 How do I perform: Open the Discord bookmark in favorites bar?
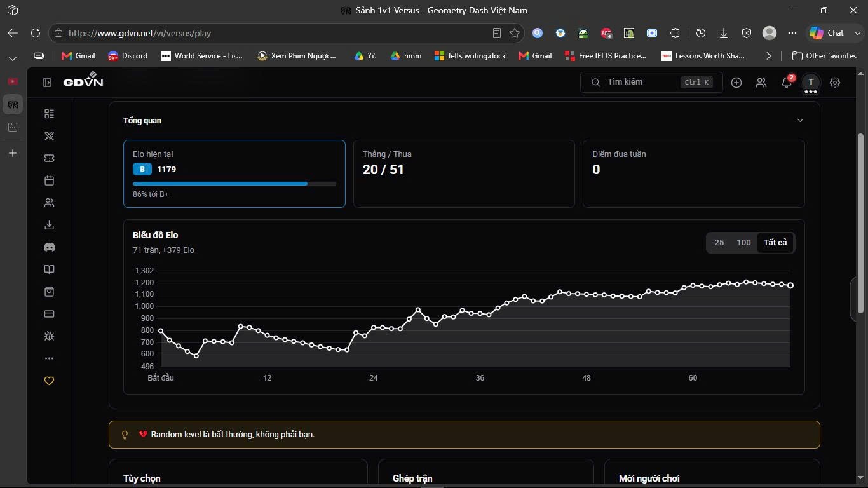(128, 56)
